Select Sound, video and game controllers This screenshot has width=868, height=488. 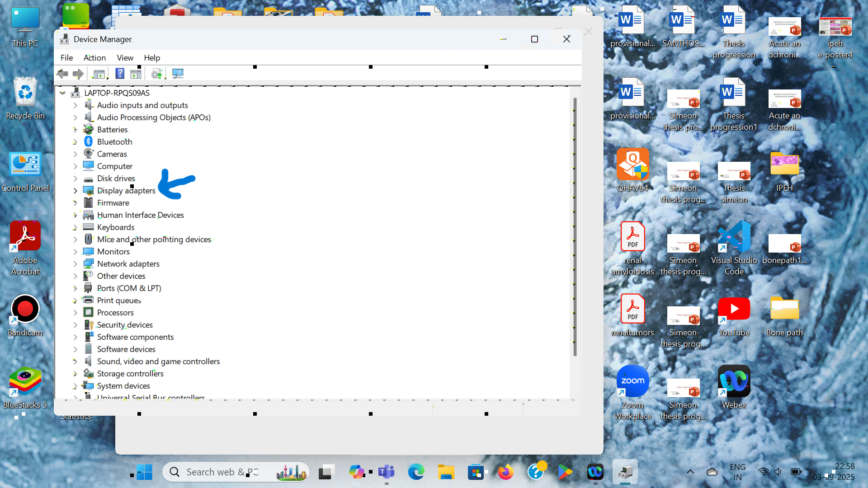pos(158,361)
